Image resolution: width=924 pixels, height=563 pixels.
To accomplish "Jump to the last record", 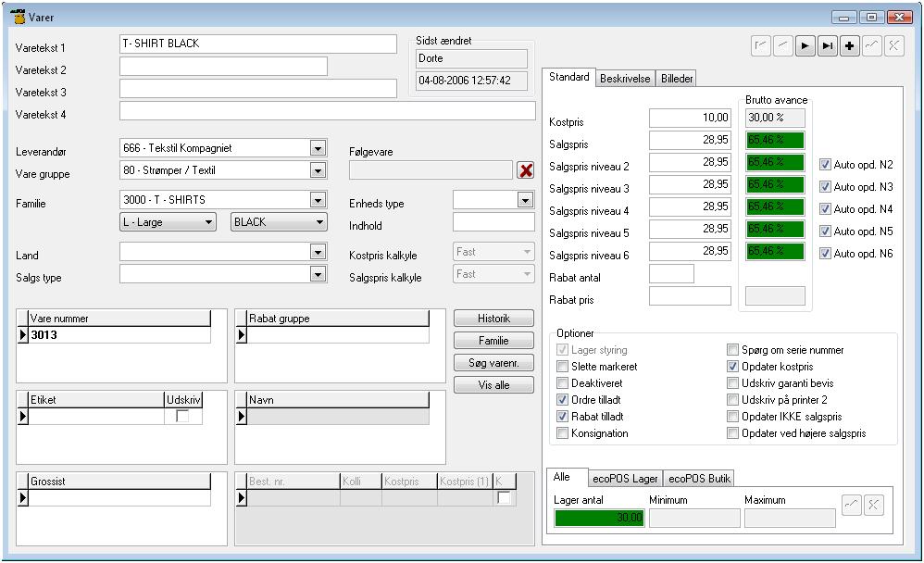I will 828,47.
